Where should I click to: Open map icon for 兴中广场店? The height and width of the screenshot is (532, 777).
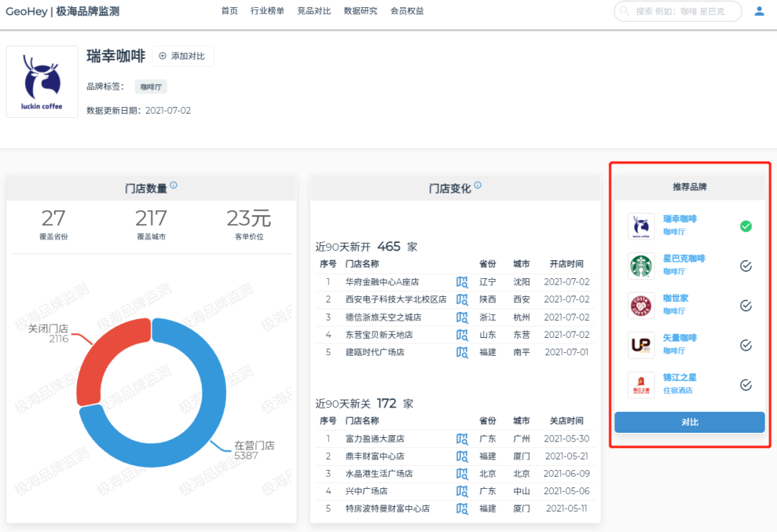tap(462, 491)
